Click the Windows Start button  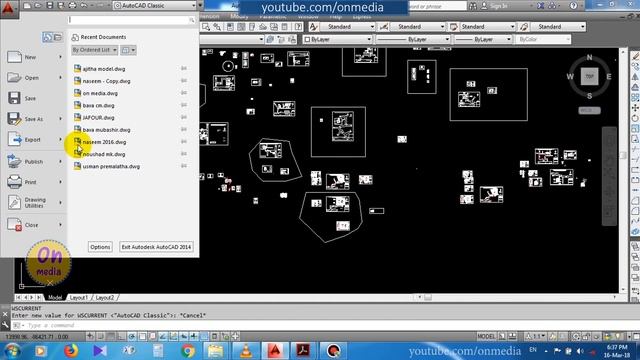(x=12, y=351)
